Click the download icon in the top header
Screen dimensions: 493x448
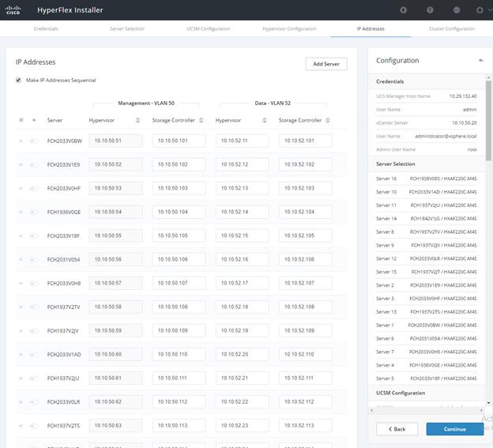click(404, 10)
